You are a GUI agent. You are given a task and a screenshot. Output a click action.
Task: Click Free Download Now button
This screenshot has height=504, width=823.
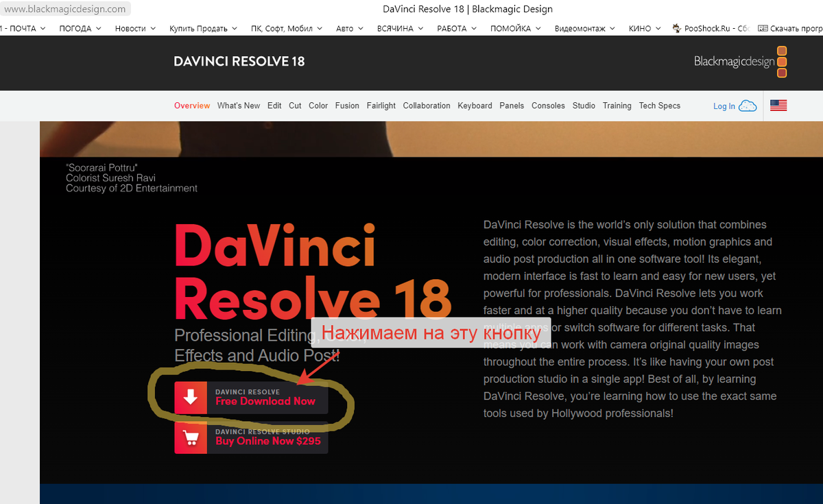[x=251, y=398]
